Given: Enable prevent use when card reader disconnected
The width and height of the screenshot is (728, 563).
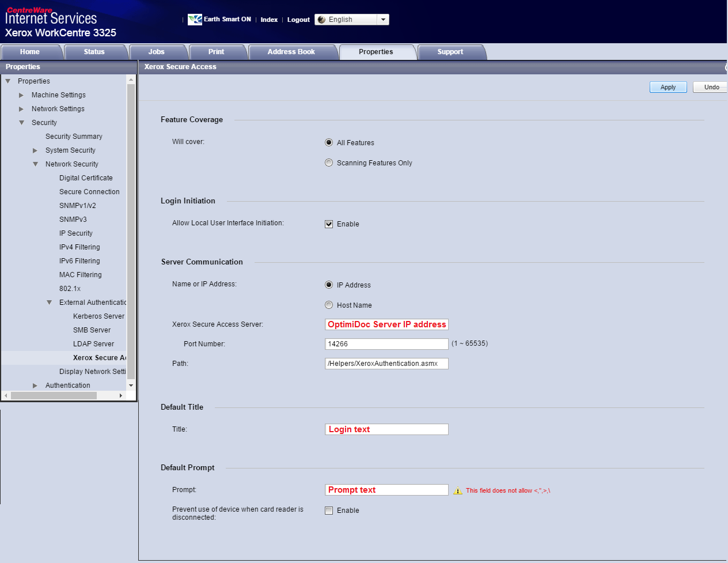Looking at the screenshot, I should point(329,511).
